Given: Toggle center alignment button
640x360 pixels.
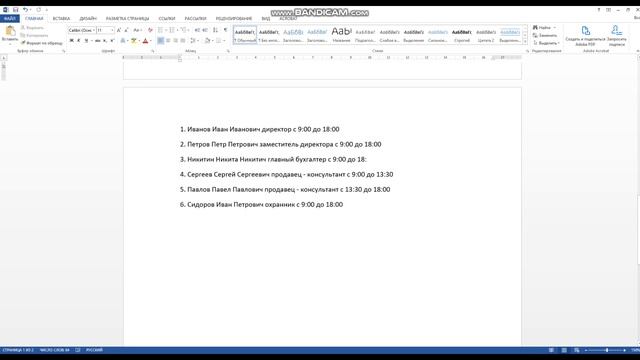Looking at the screenshot, I should click(x=168, y=41).
